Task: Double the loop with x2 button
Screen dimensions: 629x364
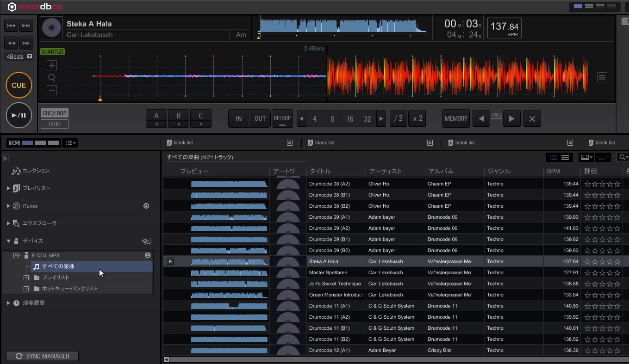Action: pos(417,118)
